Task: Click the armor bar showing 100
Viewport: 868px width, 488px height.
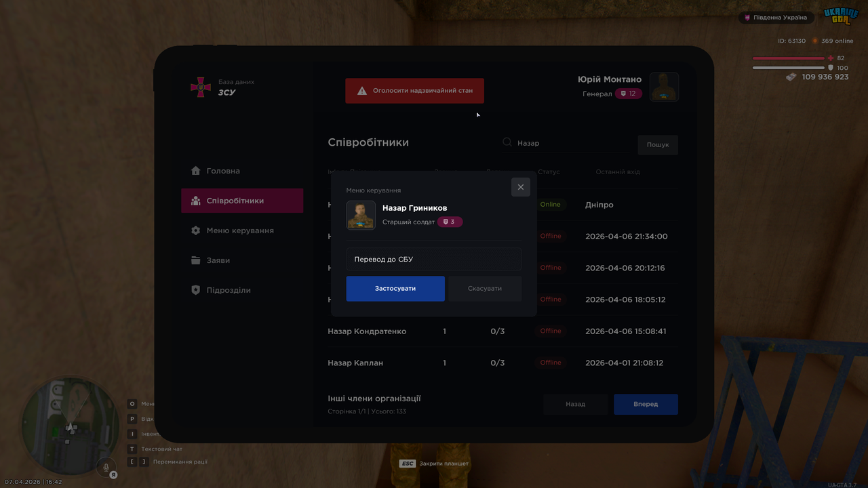Action: coord(789,68)
